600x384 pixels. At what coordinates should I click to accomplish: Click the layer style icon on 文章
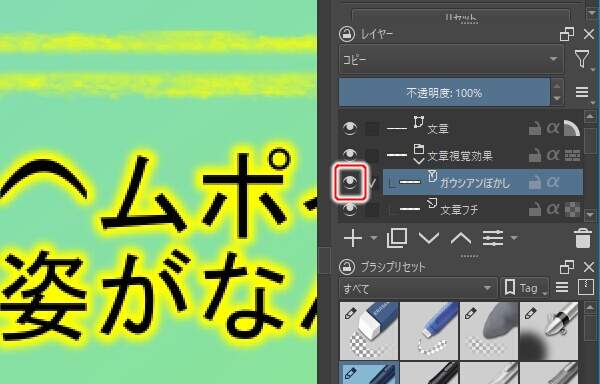point(572,128)
